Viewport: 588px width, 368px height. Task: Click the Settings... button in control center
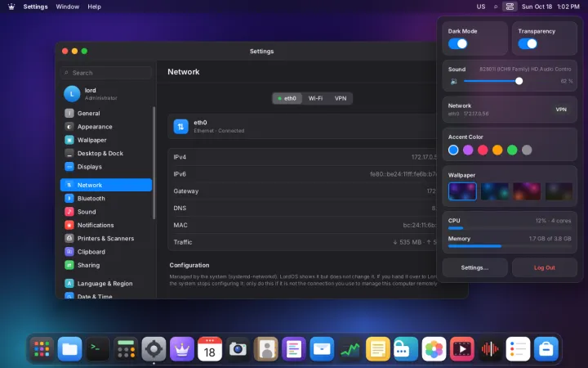click(474, 267)
